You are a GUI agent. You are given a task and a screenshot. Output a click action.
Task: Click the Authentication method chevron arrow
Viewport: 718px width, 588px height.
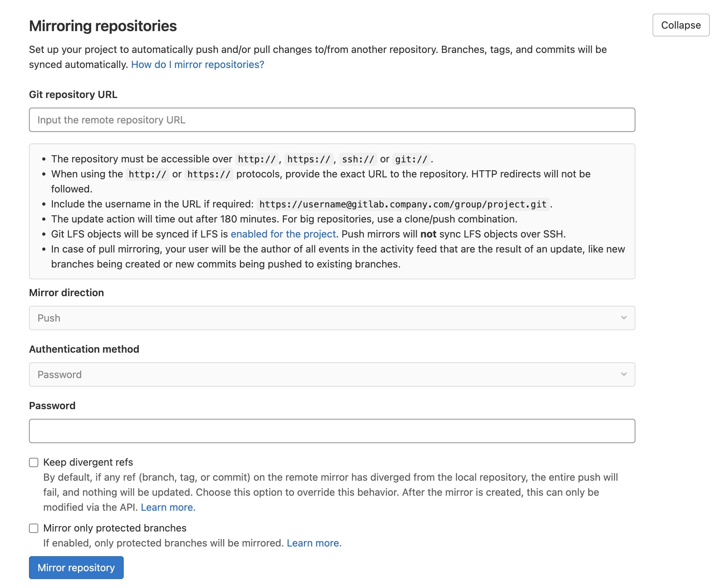624,374
